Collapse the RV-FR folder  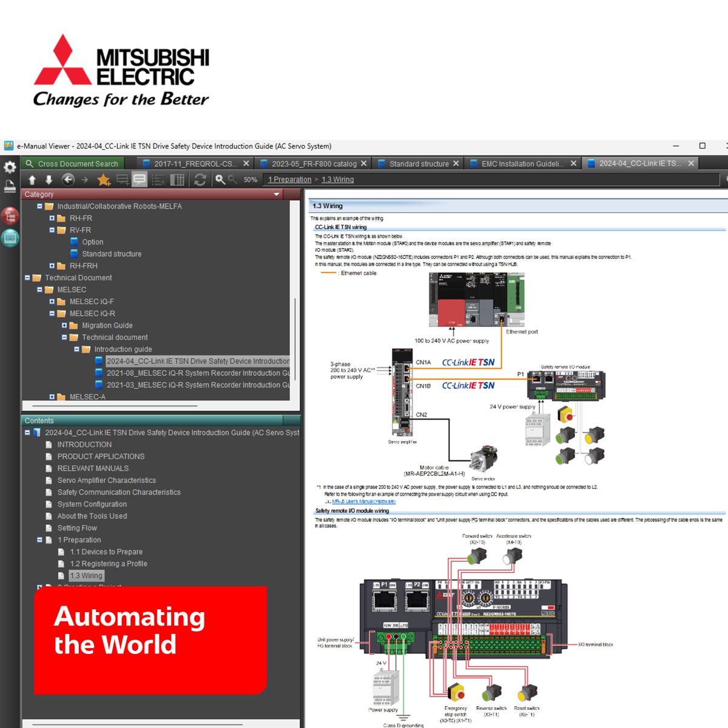click(x=52, y=230)
